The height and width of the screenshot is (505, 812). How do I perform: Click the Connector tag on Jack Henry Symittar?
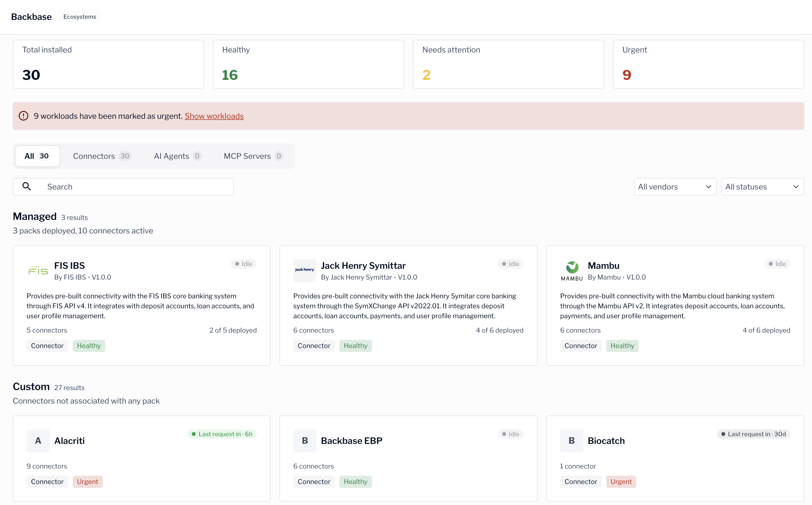click(x=314, y=346)
